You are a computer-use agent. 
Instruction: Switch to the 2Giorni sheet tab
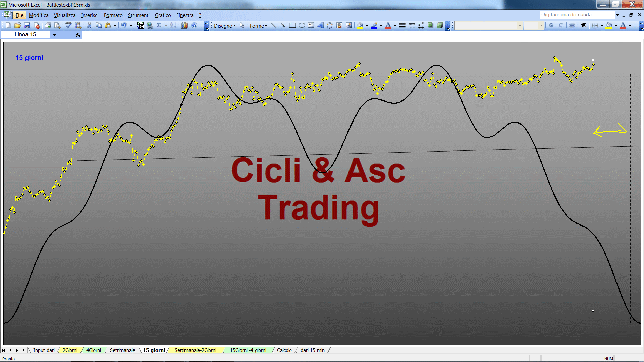click(70, 350)
